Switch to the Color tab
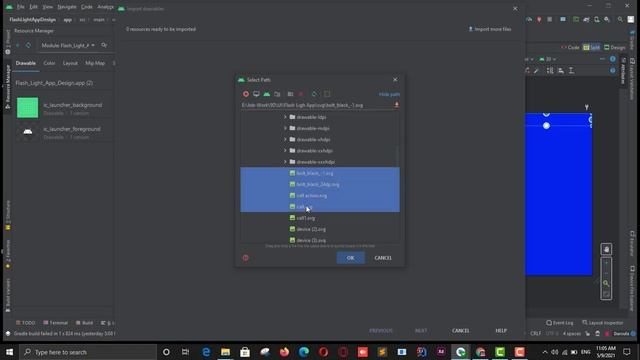 49,63
